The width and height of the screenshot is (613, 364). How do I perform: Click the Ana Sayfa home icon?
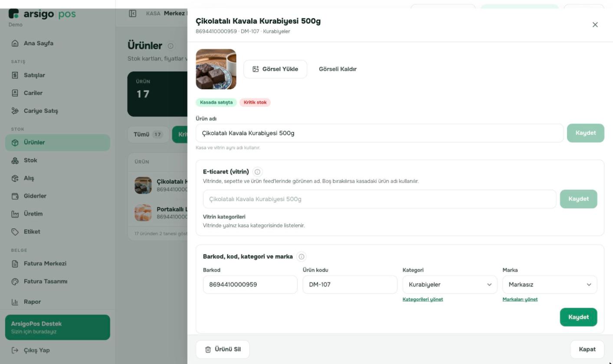coord(15,43)
